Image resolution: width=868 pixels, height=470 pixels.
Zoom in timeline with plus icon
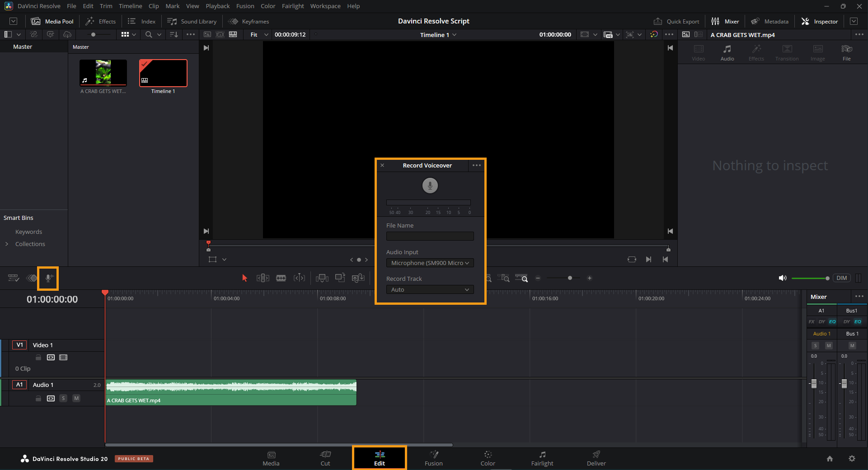tap(589, 278)
